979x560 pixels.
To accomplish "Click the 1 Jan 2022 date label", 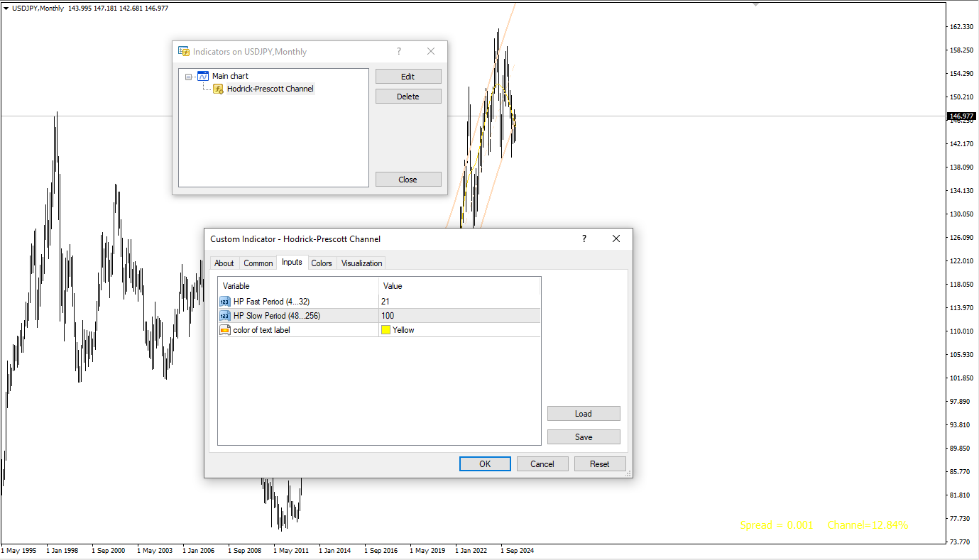I will 471,550.
